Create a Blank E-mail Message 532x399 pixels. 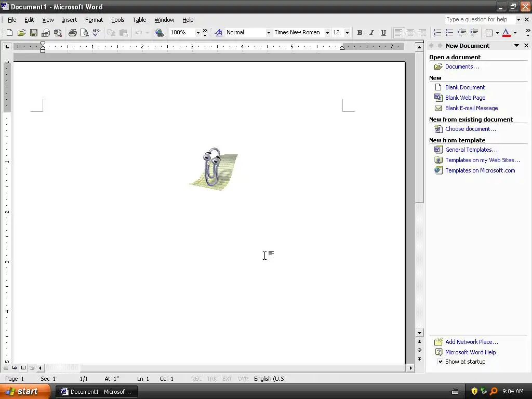[471, 108]
